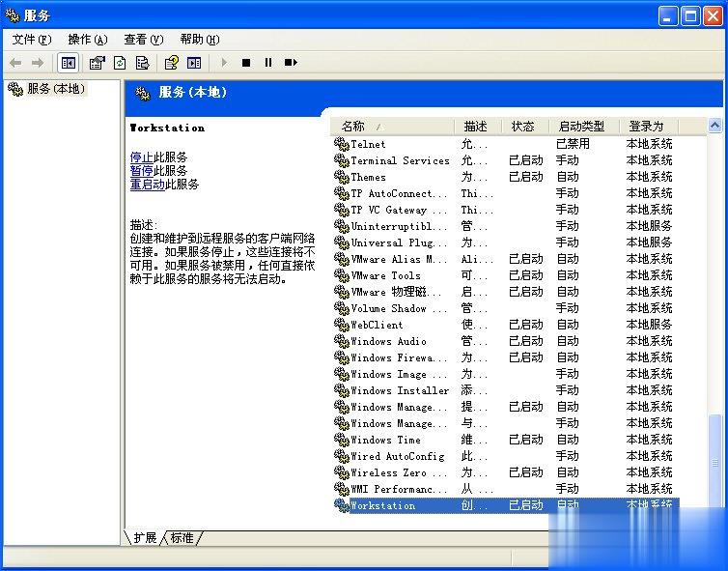The image size is (728, 571).
Task: Select the Windows Firewa... service row
Action: [x=506, y=357]
